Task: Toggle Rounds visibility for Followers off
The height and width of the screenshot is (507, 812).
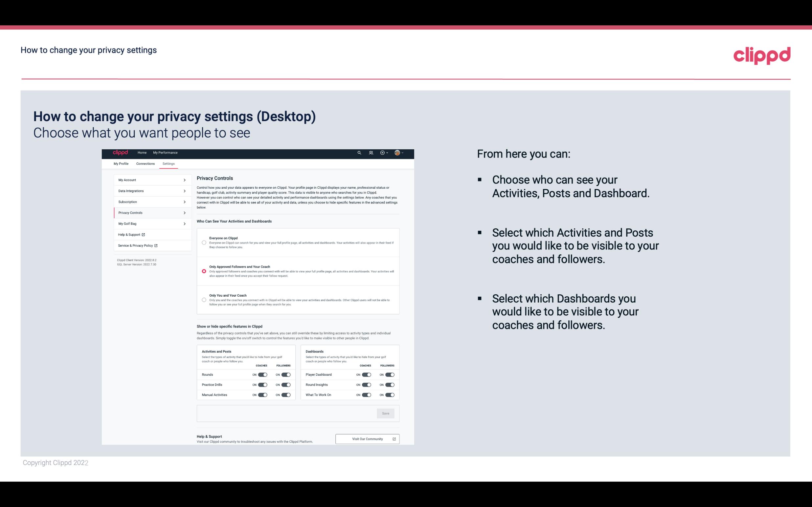Action: coord(286,374)
